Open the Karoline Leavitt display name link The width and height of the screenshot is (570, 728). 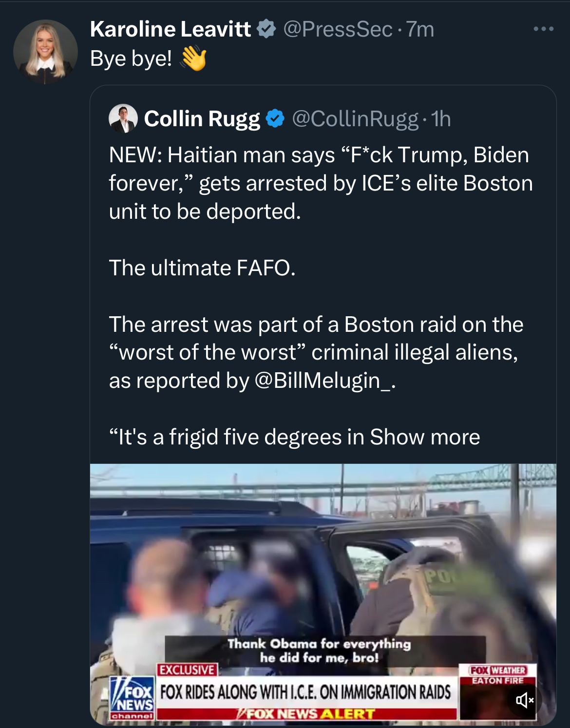click(171, 29)
